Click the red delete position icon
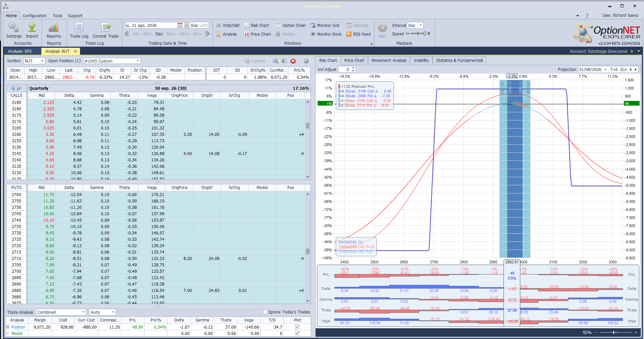 click(293, 61)
